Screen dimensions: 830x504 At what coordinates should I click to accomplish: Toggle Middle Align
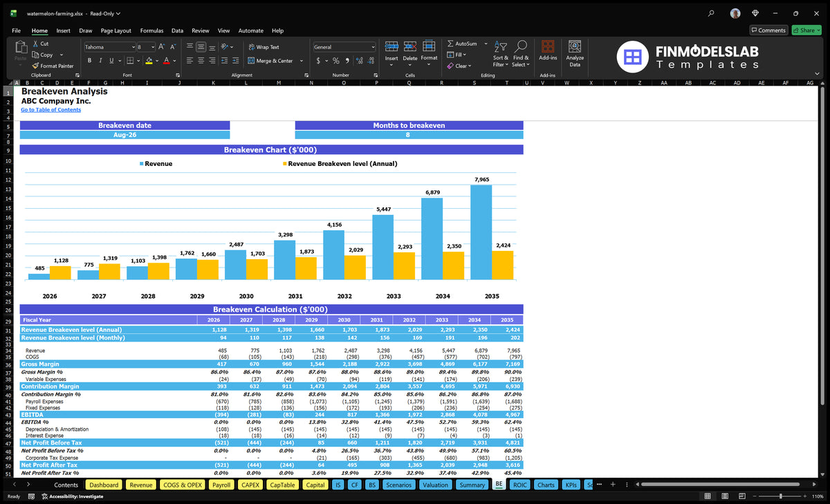pyautogui.click(x=201, y=47)
